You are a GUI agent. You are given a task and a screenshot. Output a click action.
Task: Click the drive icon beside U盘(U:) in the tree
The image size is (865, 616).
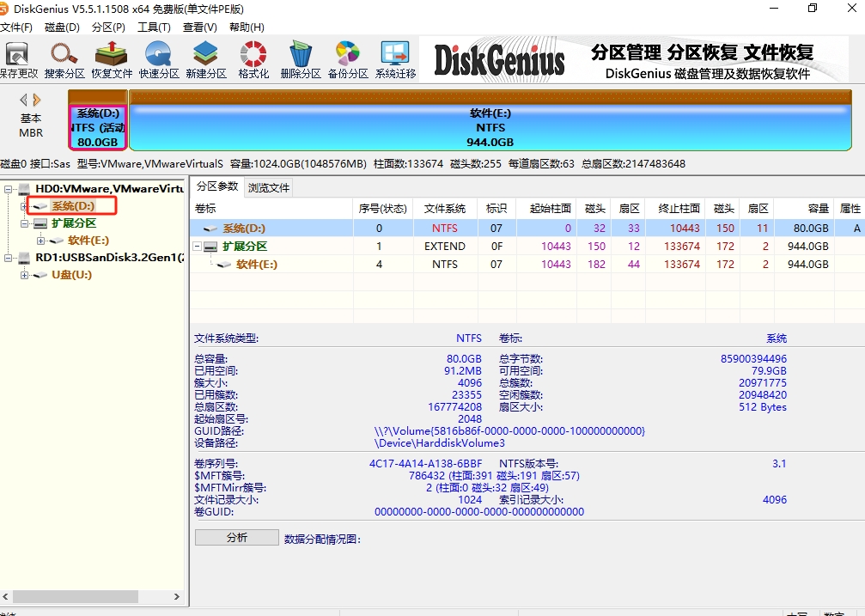pyautogui.click(x=40, y=275)
